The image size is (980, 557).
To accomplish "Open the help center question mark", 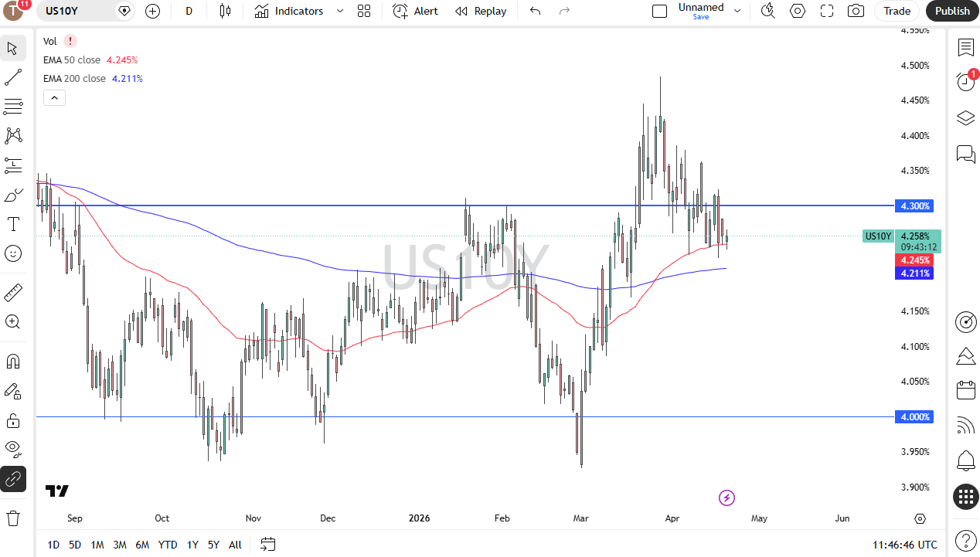I will [965, 540].
